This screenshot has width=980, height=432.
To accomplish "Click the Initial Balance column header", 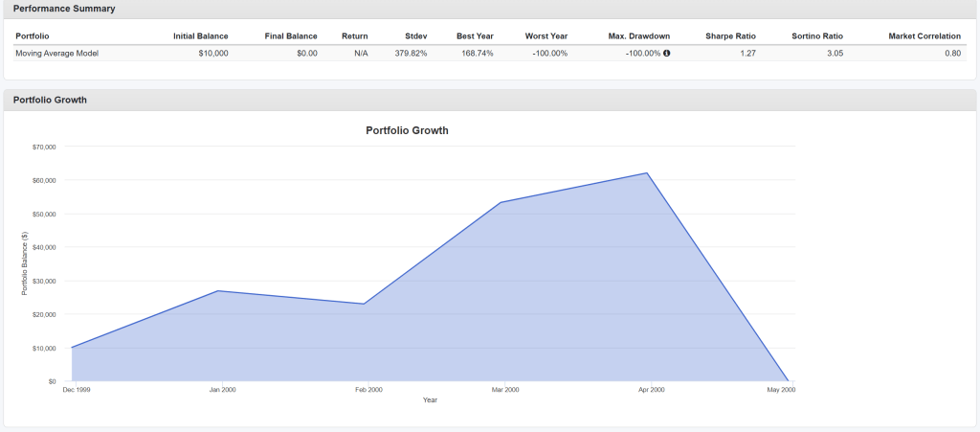I will pyautogui.click(x=200, y=35).
